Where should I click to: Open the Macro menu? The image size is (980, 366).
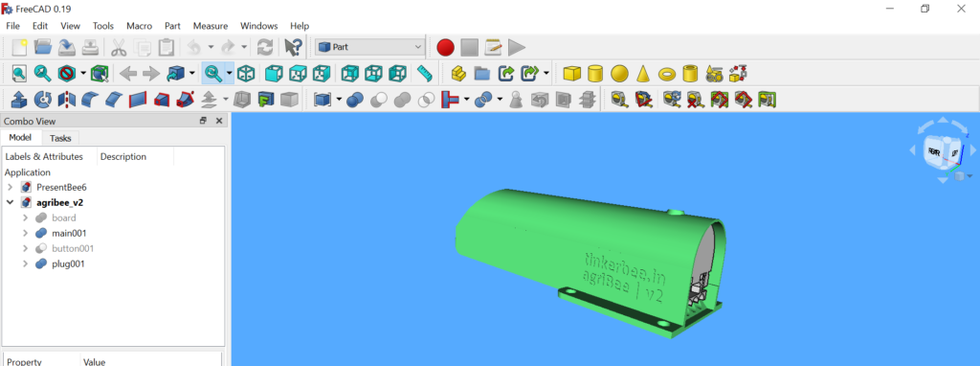pos(139,26)
